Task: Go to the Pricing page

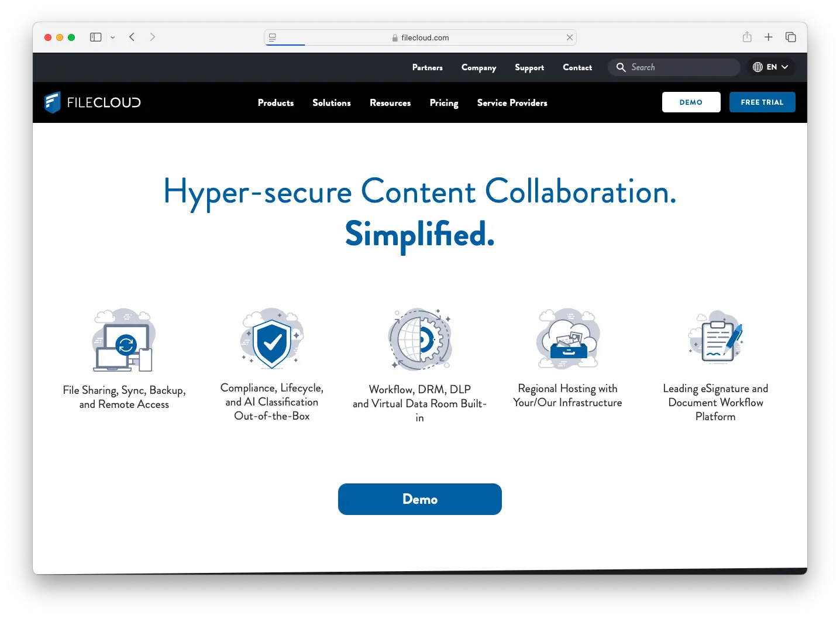Action: pyautogui.click(x=444, y=102)
